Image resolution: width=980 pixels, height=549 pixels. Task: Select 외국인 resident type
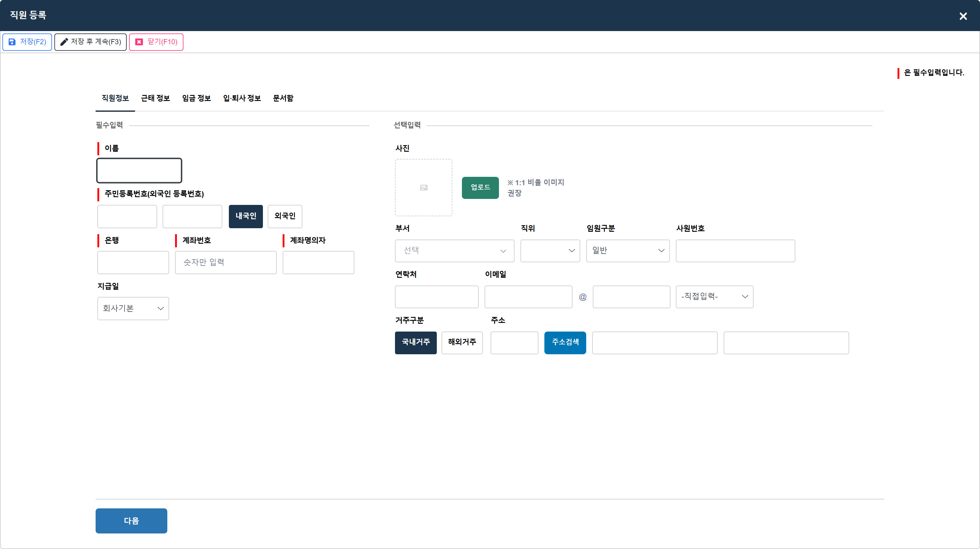pyautogui.click(x=285, y=216)
